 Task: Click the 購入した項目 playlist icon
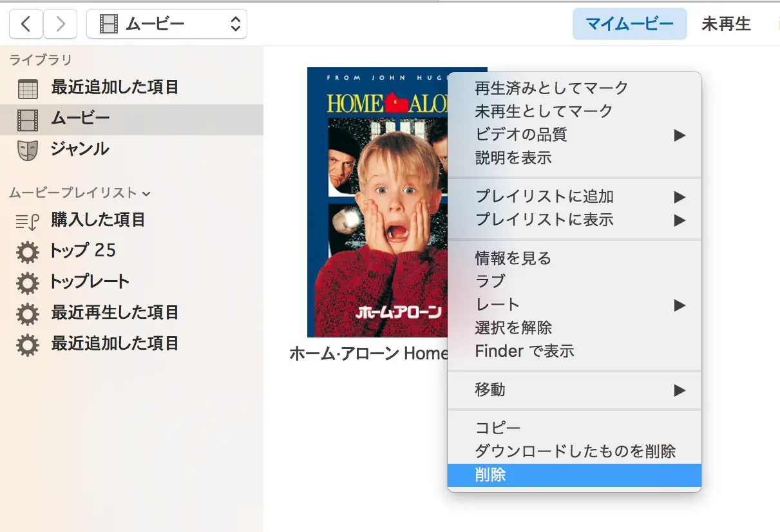(28, 221)
